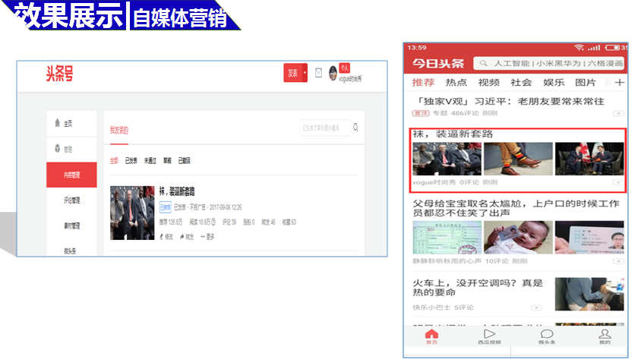Screen dimensions: 644x363
Task: Click the plus icon to add channels
Action: (x=620, y=83)
